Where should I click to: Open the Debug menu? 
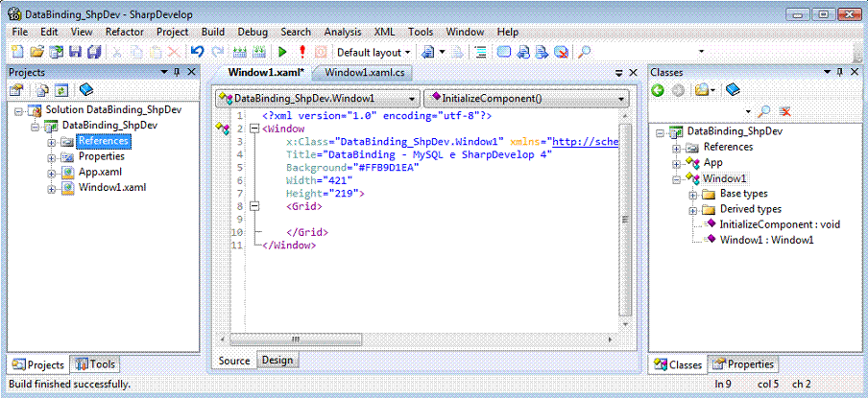click(x=253, y=32)
